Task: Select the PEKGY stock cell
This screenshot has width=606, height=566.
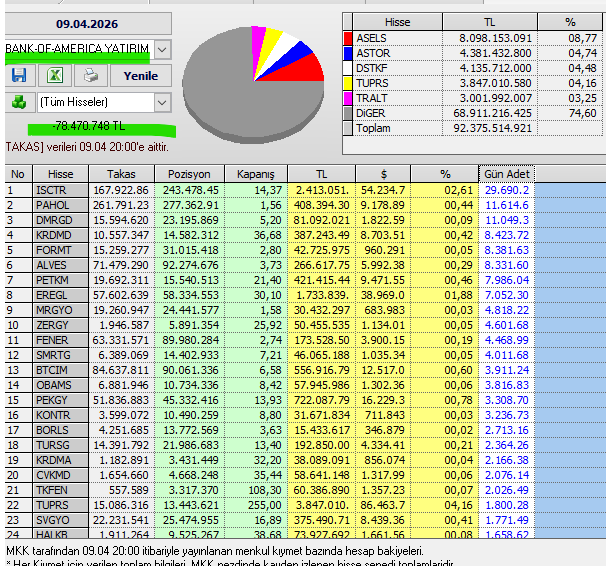Action: click(x=61, y=400)
